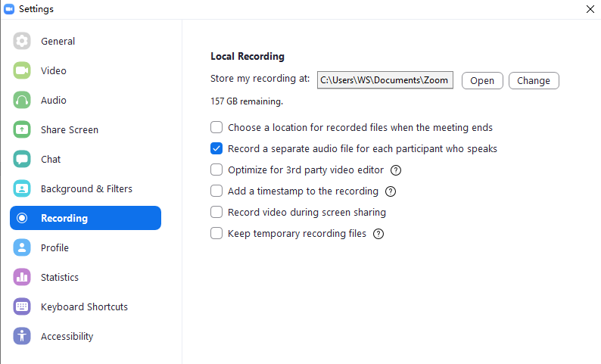Select the Accessibility icon

point(22,336)
